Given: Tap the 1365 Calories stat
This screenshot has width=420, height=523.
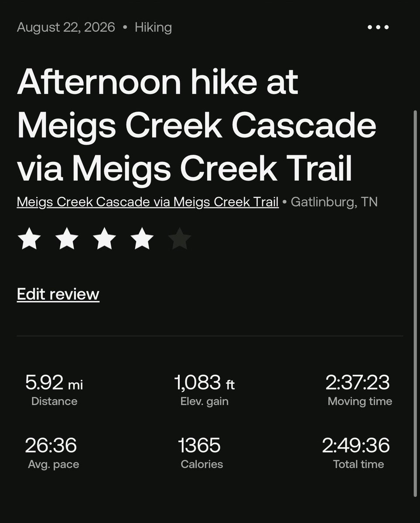Looking at the screenshot, I should click(x=201, y=453).
